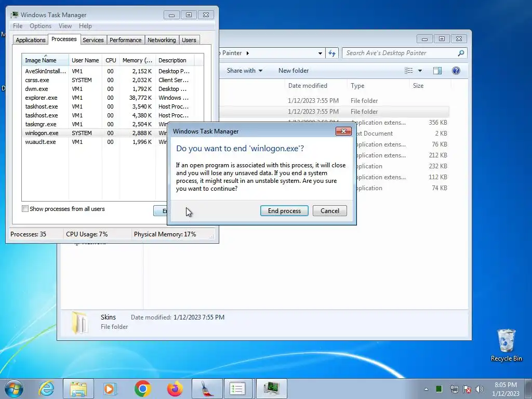
Task: Close the winlogon confirmation dialog
Action: point(343,131)
